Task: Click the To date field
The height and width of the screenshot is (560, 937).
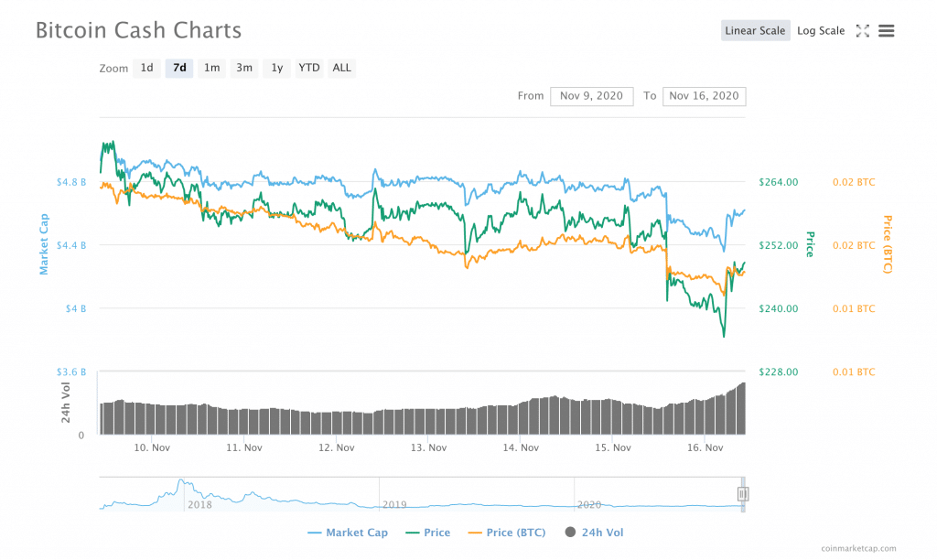Action: (x=704, y=96)
